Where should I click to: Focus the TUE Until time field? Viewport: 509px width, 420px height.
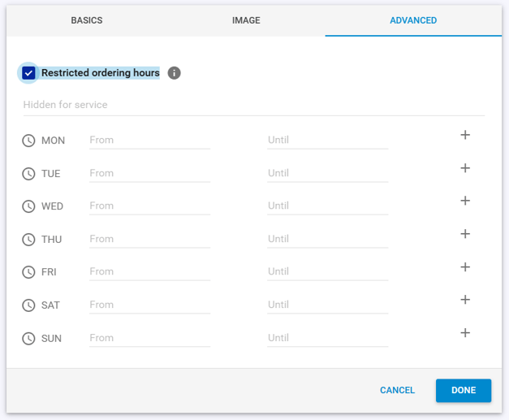point(327,174)
